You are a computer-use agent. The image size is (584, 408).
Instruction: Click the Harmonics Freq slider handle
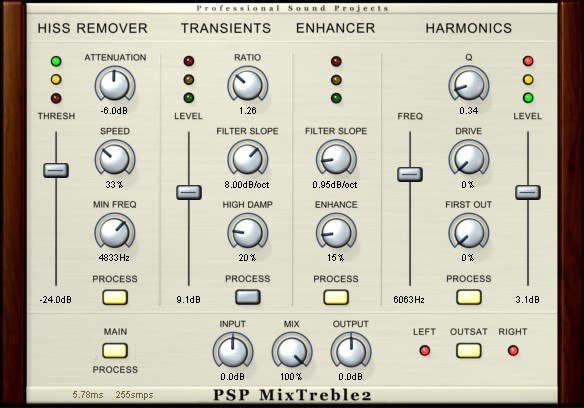point(410,174)
